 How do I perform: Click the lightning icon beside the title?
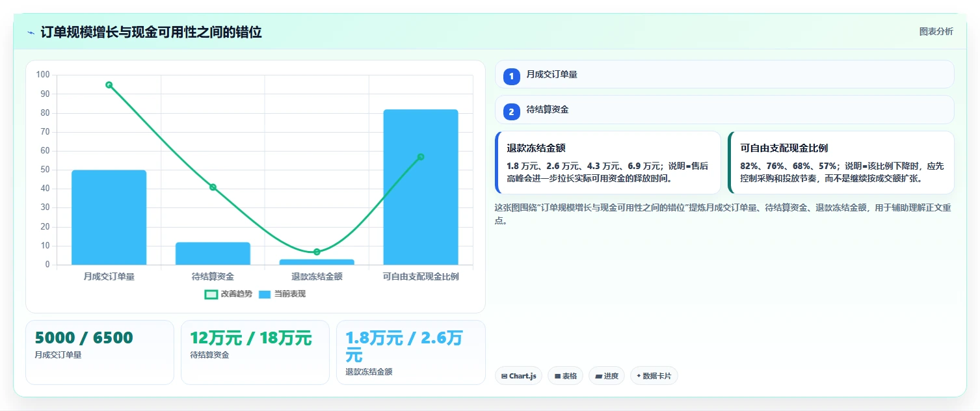click(31, 33)
